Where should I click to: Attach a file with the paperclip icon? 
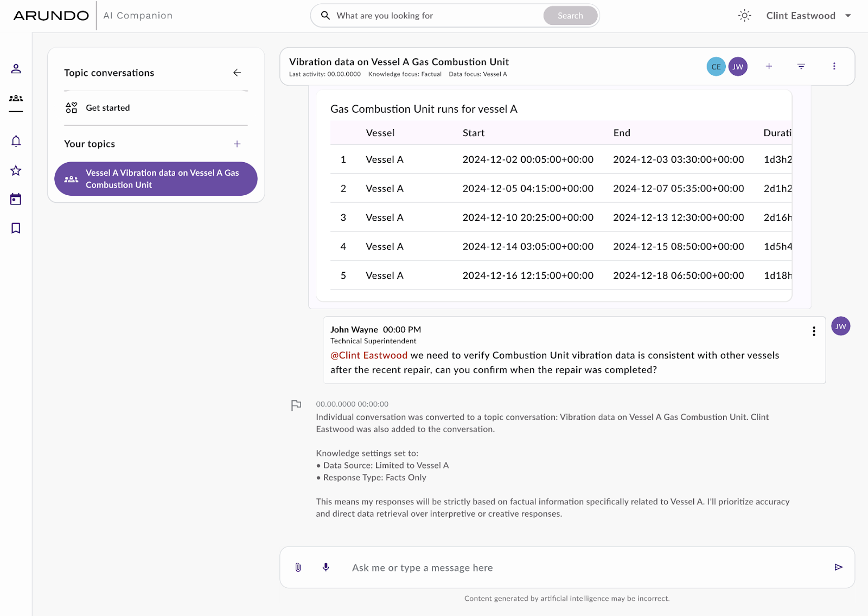pos(298,567)
